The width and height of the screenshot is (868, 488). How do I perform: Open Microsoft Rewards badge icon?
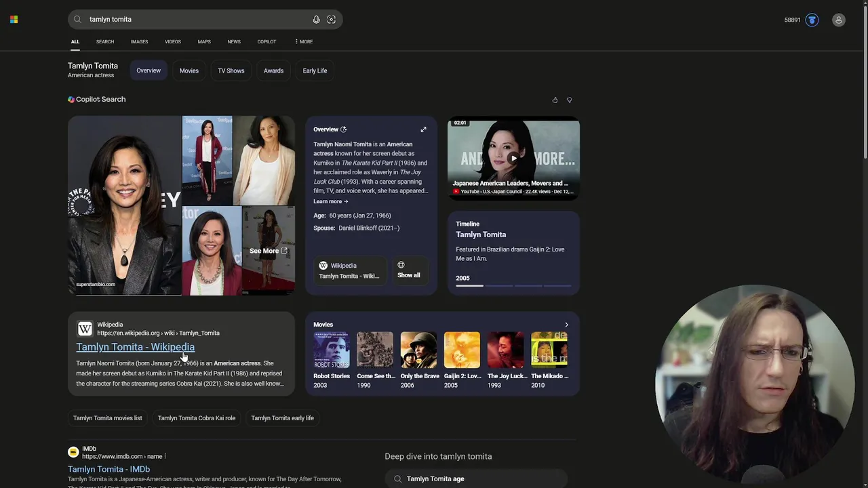click(812, 20)
